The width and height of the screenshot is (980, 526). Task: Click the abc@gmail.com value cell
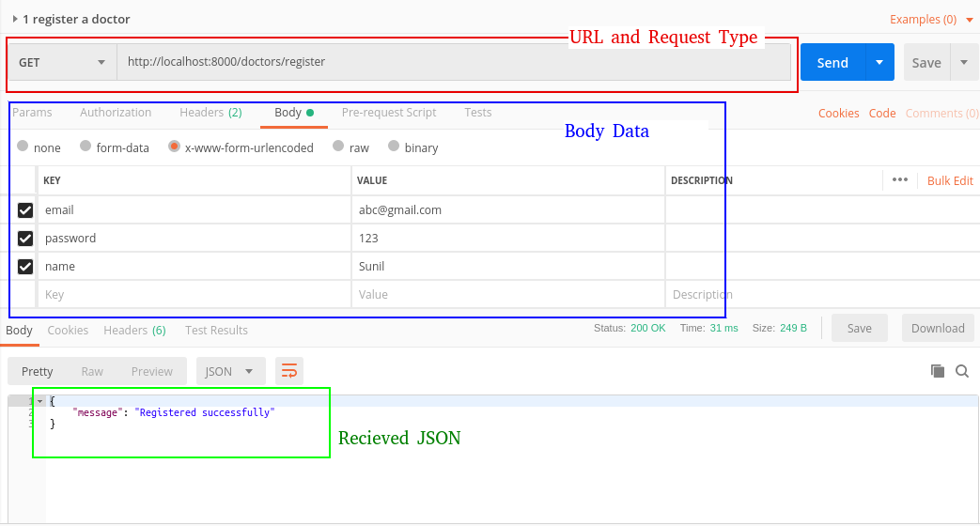508,209
